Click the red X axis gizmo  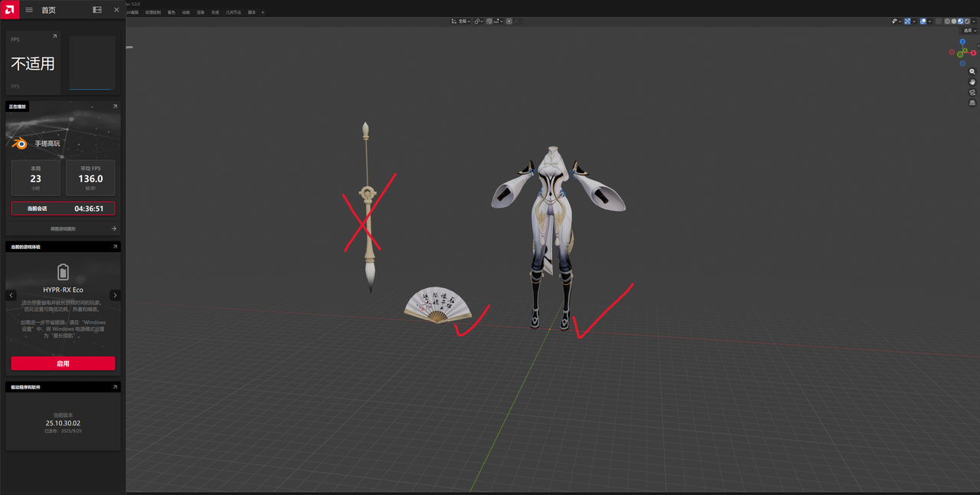973,53
